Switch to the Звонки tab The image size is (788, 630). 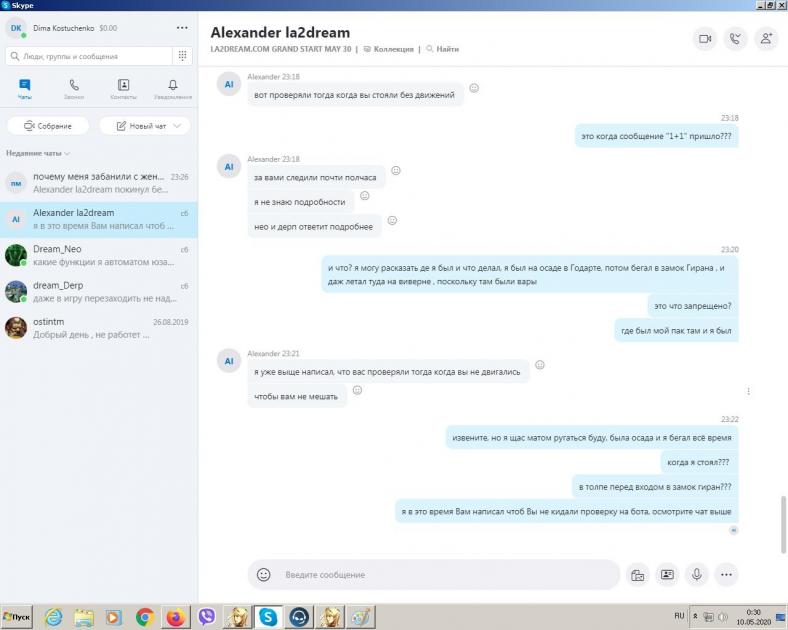(74, 89)
